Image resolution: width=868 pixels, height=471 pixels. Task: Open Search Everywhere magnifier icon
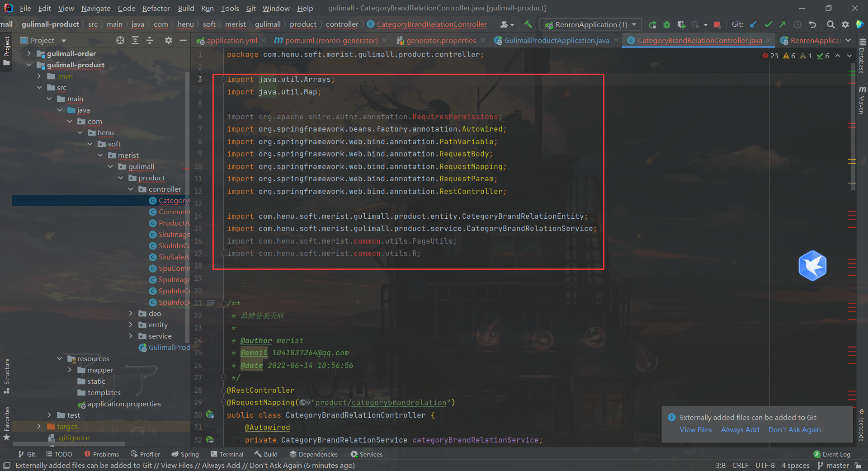click(x=830, y=24)
